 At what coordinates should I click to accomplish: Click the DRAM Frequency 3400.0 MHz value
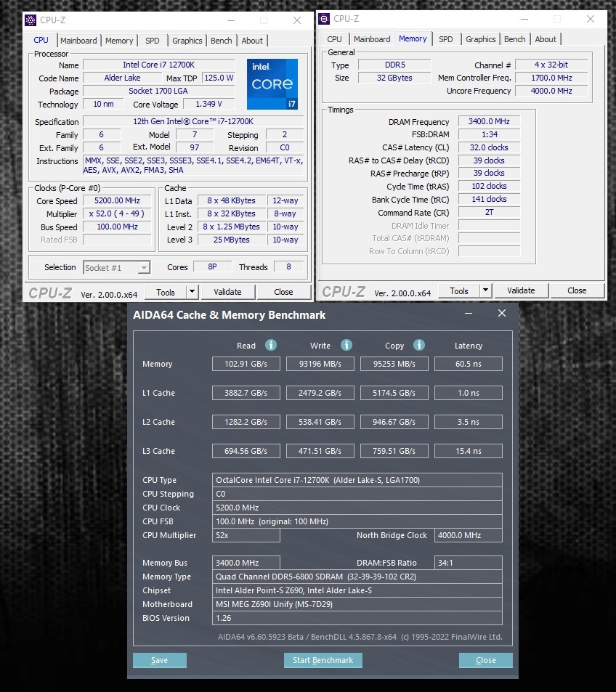tap(489, 121)
